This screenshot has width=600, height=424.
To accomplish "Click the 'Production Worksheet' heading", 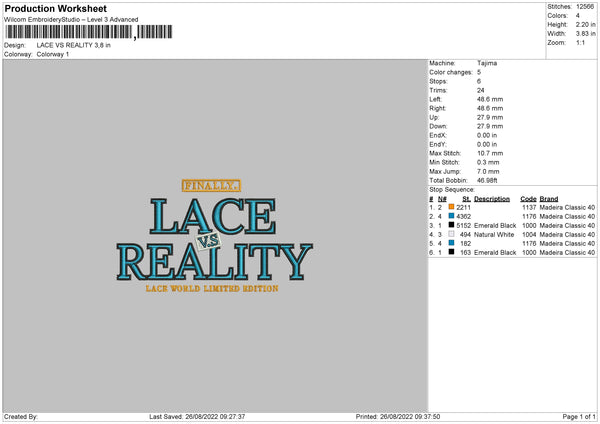I will coord(55,8).
